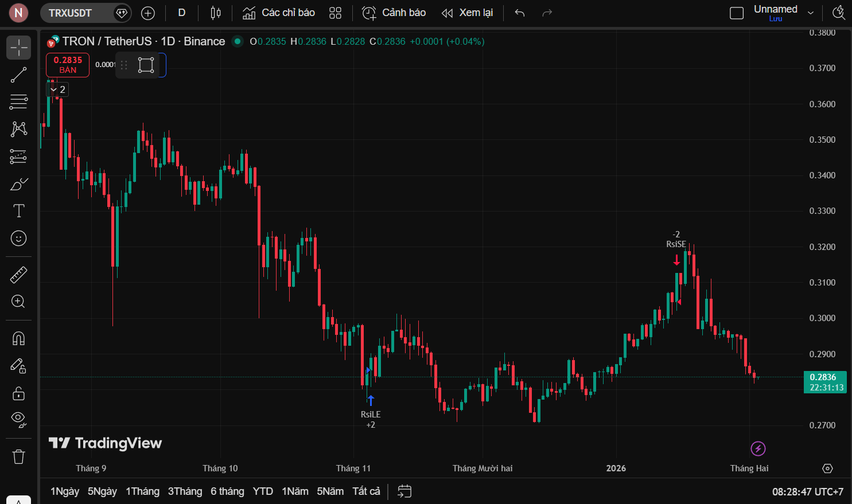Viewport: 852px width, 504px height.
Task: Select the brush drawing tool
Action: (18, 184)
